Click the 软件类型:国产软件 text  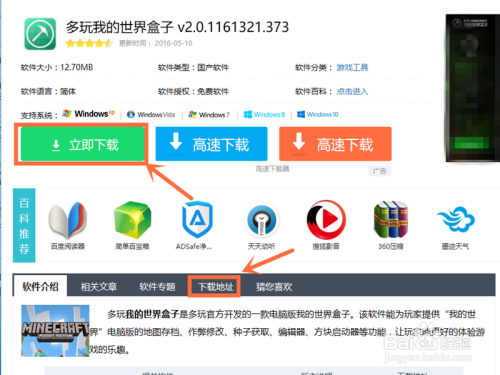193,68
